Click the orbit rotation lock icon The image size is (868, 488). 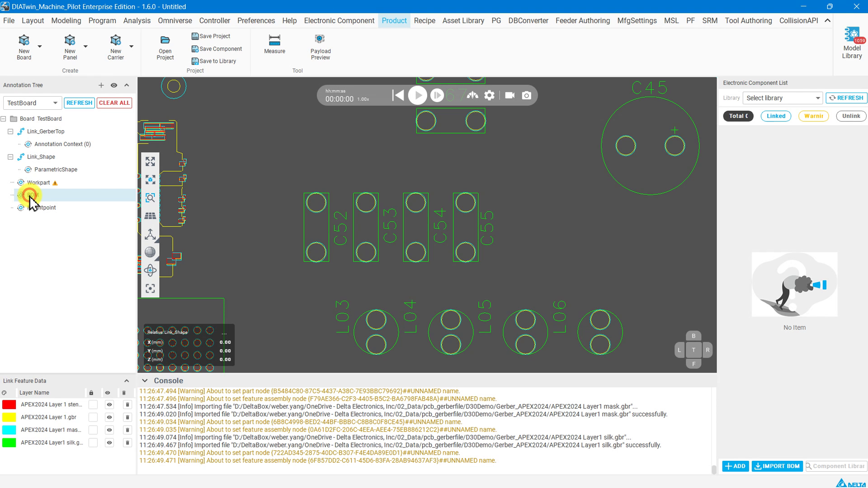tap(150, 270)
